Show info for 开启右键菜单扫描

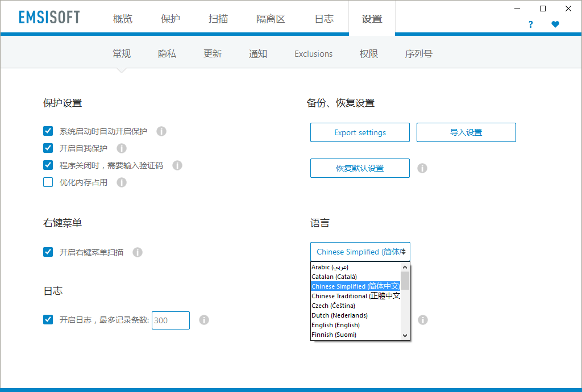click(138, 252)
